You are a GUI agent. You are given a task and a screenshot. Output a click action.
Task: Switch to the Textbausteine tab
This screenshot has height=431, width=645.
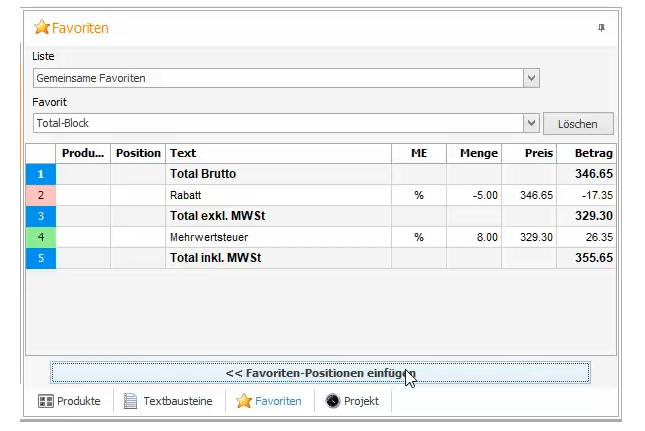click(x=168, y=401)
